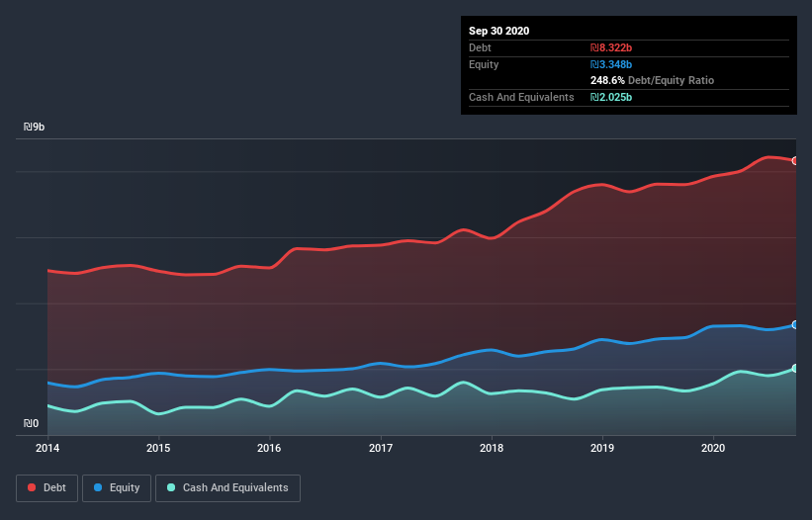Click the Debt label in tooltip
The image size is (812, 520).
coord(480,48)
